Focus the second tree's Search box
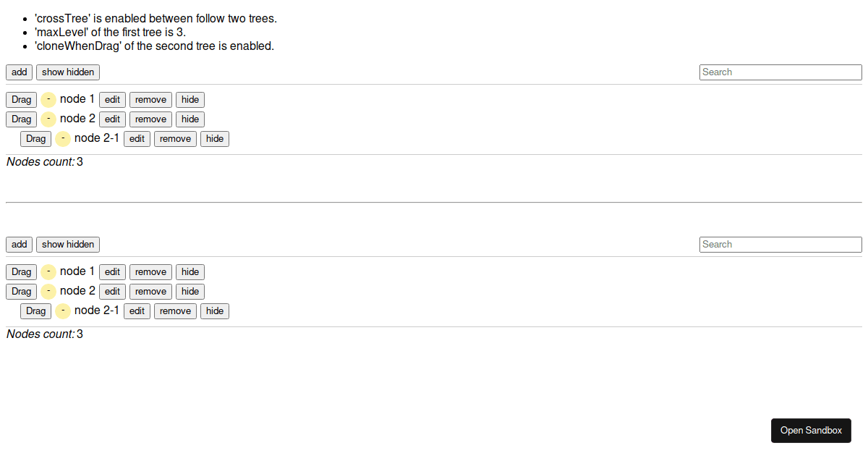 click(x=780, y=245)
